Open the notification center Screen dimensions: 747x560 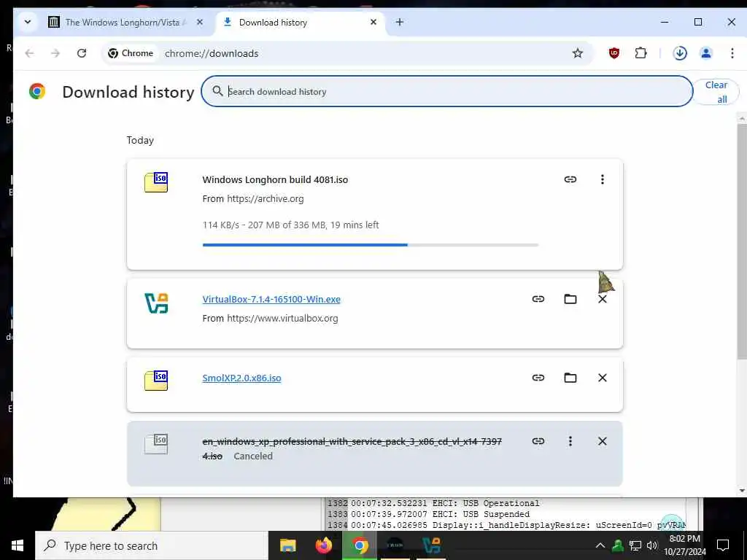tap(723, 545)
